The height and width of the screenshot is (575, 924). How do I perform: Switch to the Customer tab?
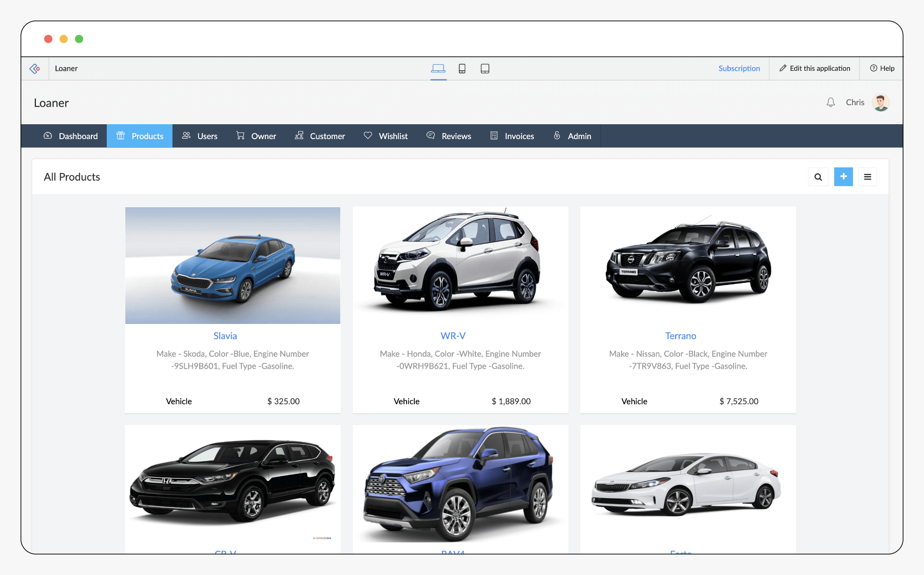tap(320, 136)
